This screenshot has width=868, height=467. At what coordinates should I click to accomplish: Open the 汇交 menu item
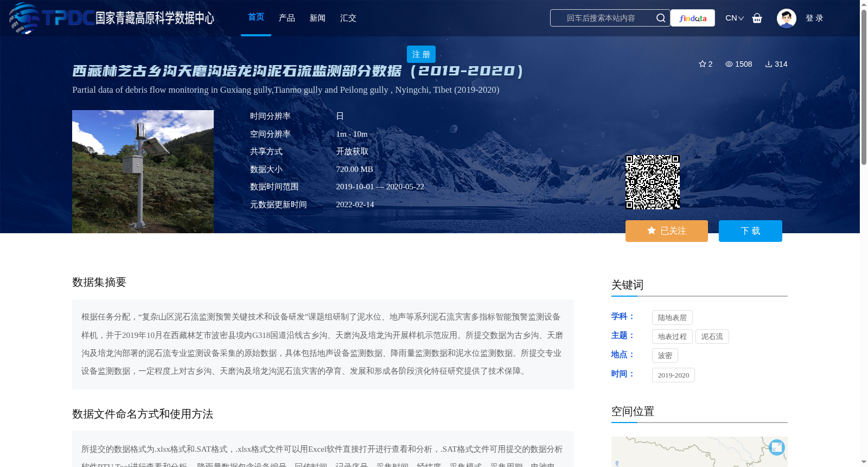[348, 18]
